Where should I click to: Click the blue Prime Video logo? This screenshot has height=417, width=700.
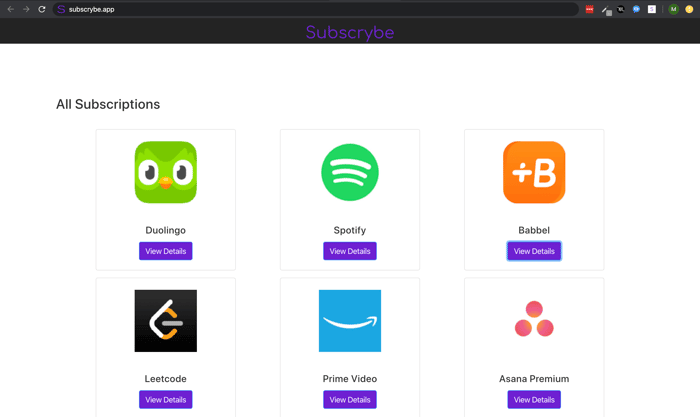350,321
